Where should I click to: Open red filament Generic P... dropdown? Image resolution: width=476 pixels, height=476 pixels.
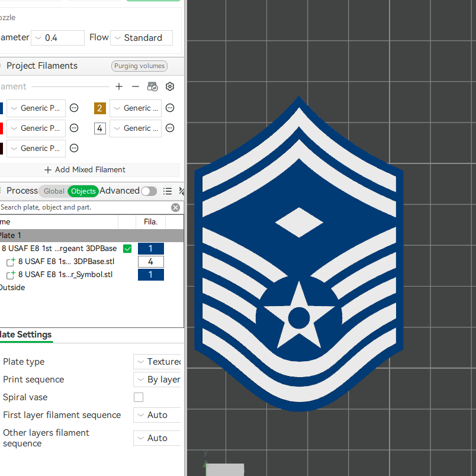pos(36,128)
